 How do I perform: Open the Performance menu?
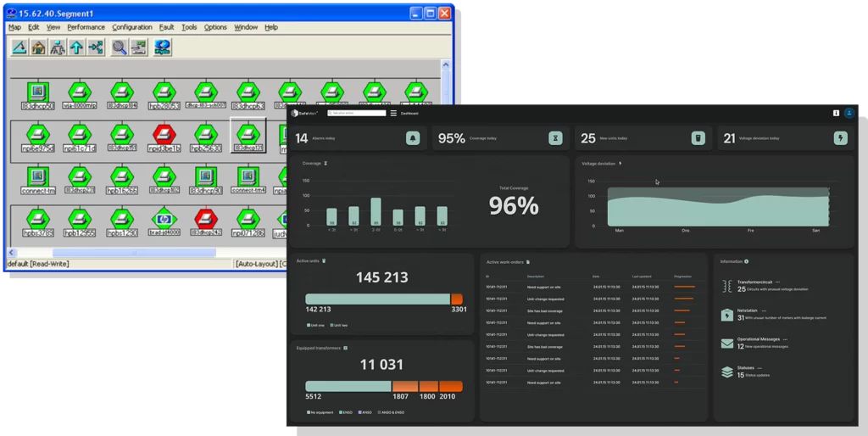(86, 27)
